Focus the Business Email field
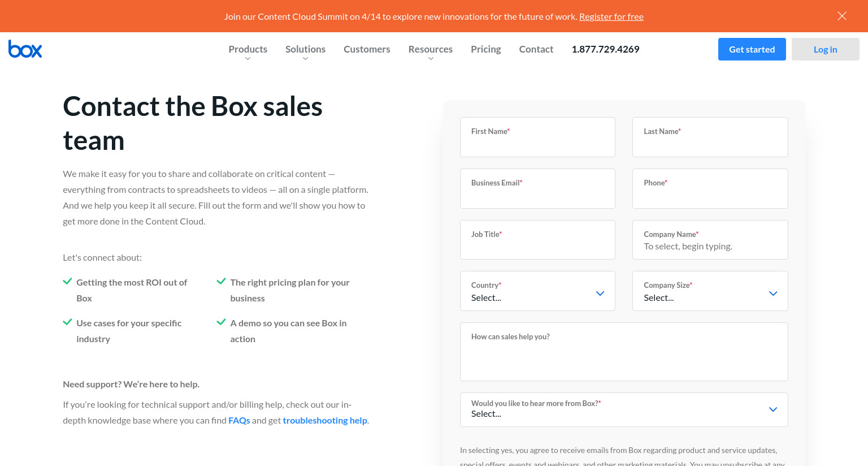 pos(537,188)
